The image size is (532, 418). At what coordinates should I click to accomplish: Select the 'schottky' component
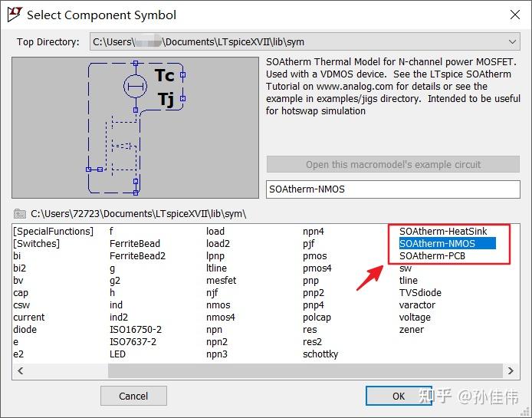(320, 354)
